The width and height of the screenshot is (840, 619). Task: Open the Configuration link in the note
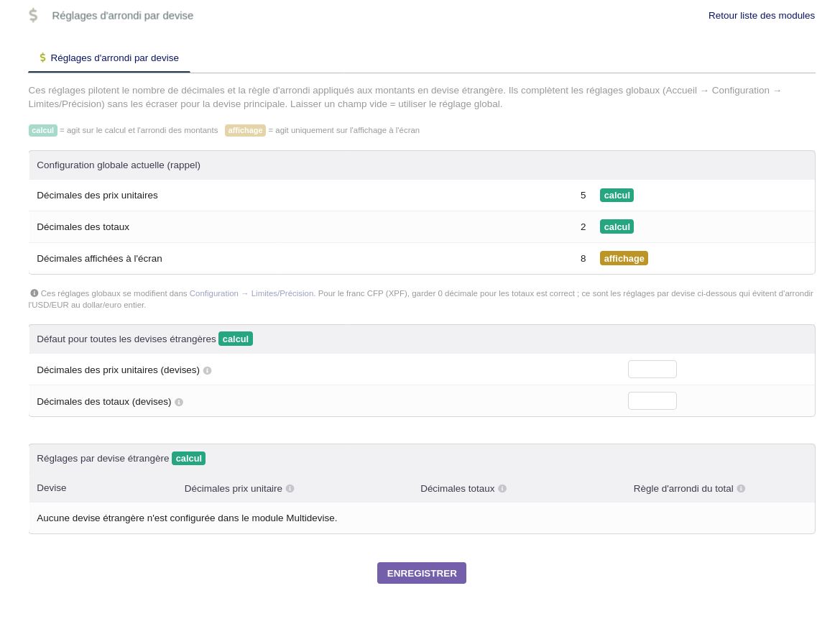coord(213,293)
